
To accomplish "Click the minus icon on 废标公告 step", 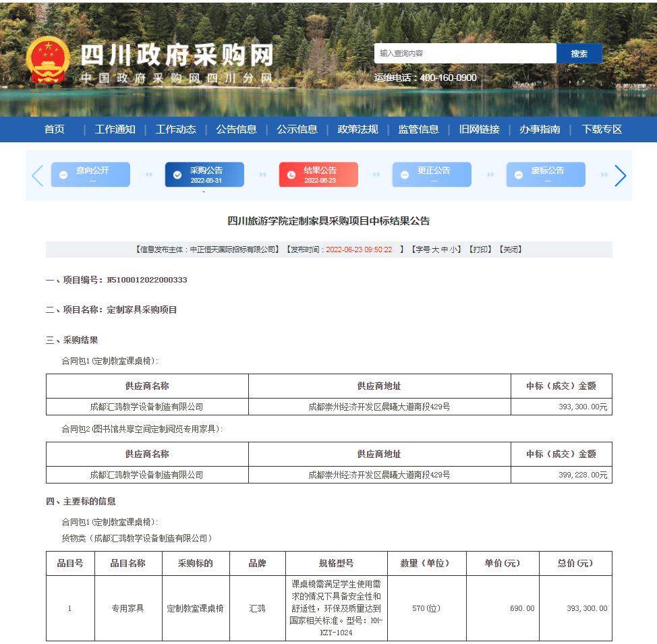I will pyautogui.click(x=518, y=175).
